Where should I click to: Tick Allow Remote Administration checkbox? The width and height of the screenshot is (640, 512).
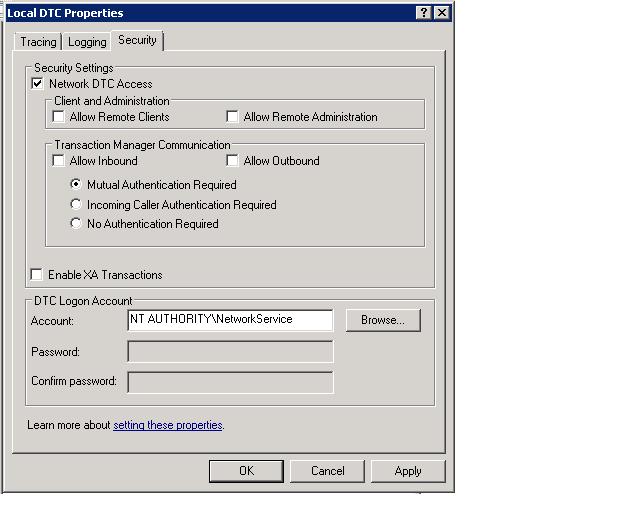pyautogui.click(x=233, y=117)
